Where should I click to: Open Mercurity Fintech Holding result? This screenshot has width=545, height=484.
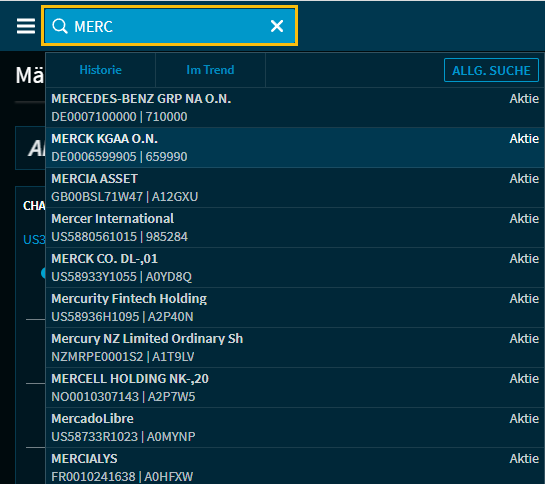(x=295, y=307)
